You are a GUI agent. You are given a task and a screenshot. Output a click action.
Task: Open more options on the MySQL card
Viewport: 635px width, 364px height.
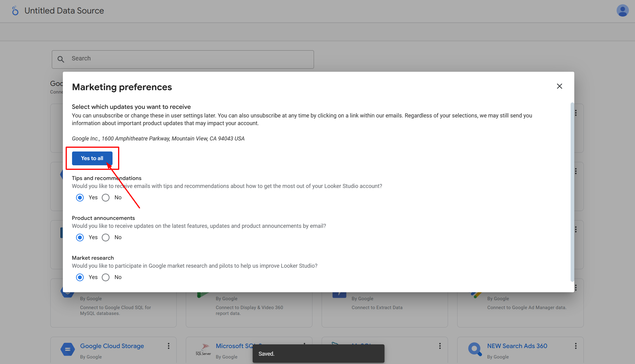coord(440,346)
